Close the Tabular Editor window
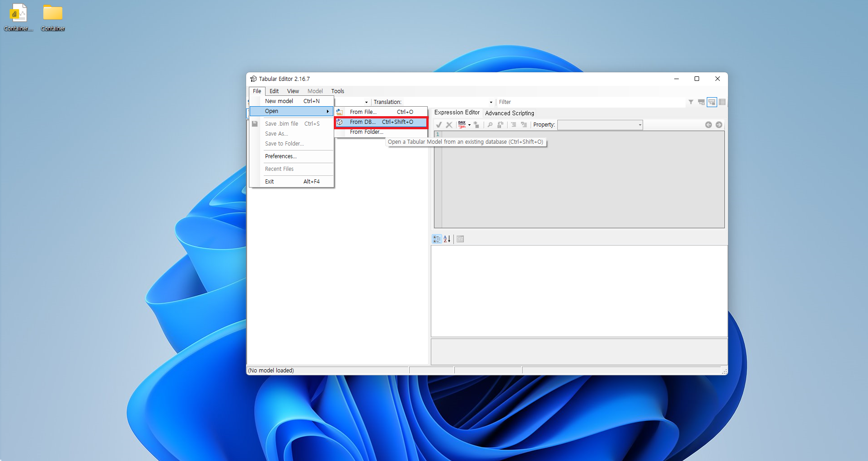This screenshot has width=868, height=461. point(718,79)
